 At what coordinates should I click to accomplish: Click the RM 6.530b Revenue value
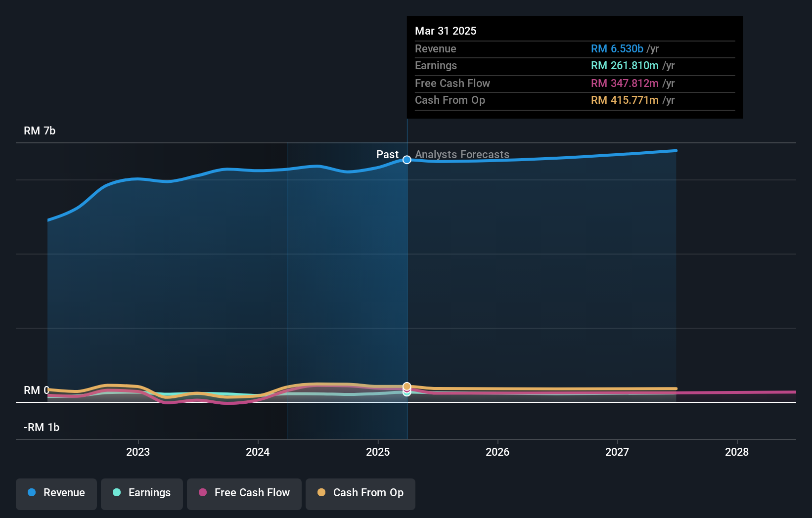617,48
